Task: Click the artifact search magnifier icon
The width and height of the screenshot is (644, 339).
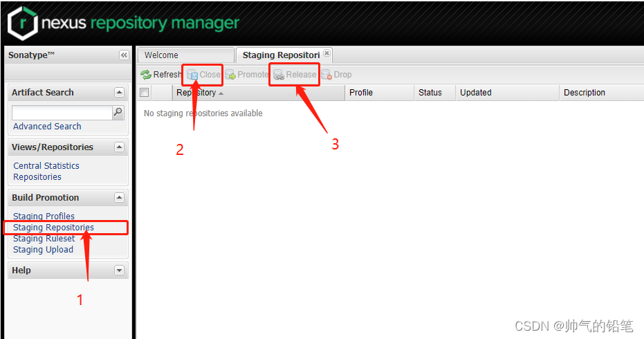Action: click(118, 112)
